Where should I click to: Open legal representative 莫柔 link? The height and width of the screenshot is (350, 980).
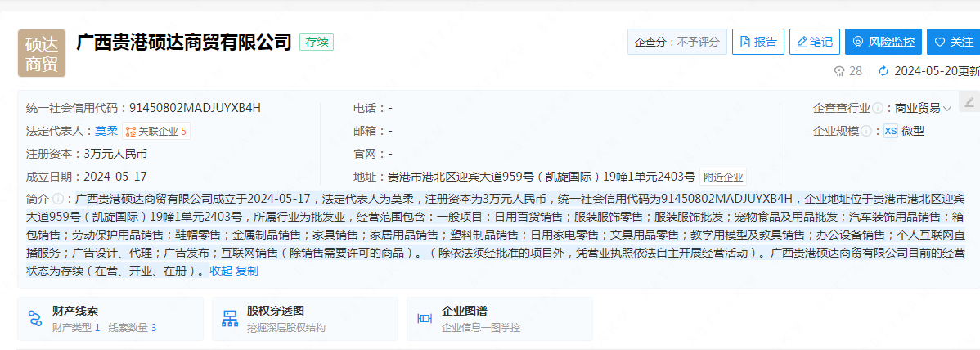106,131
